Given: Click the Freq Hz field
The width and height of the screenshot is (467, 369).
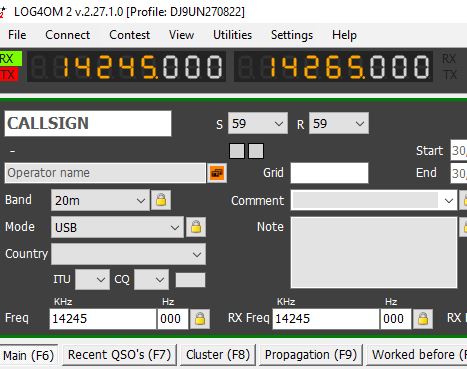Looking at the screenshot, I should click(x=173, y=319).
